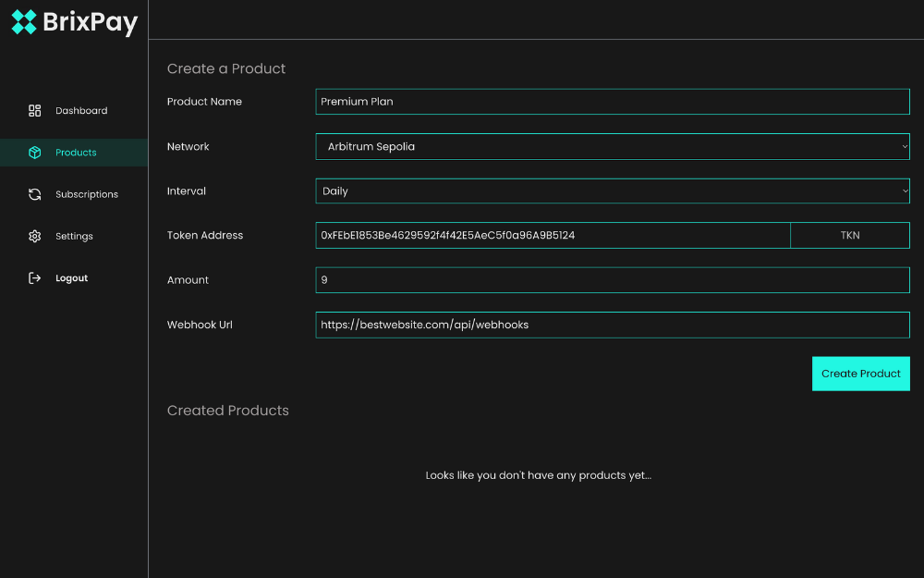Open the Subscriptions menu item
The width and height of the screenshot is (924, 578).
(87, 194)
